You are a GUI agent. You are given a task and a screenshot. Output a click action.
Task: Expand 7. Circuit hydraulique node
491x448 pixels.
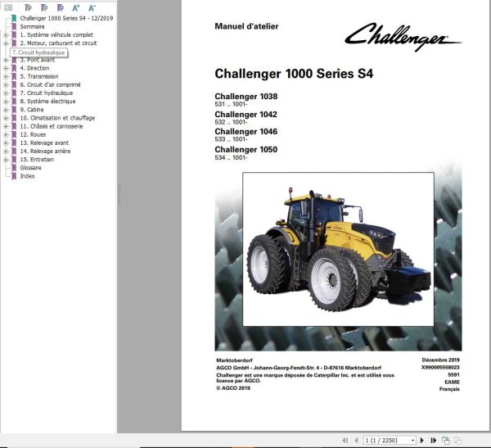(x=6, y=93)
